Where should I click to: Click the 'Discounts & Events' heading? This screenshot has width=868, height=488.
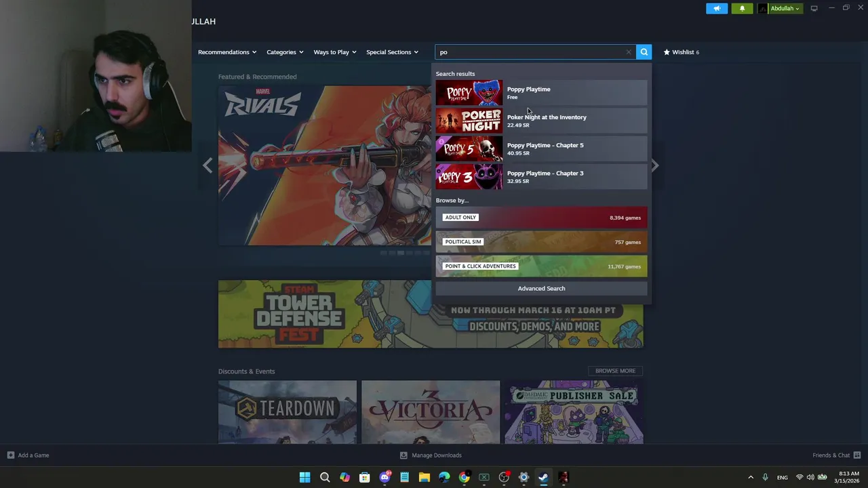click(x=246, y=371)
